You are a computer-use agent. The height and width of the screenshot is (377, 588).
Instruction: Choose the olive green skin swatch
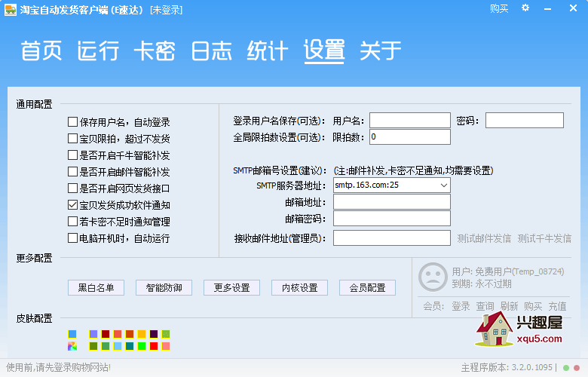pyautogui.click(x=93, y=346)
